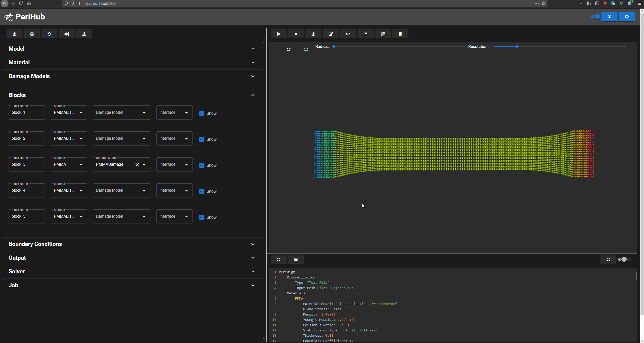Screen dimensions: 644x343
Task: Go to browser home page
Action: [x=29, y=3]
